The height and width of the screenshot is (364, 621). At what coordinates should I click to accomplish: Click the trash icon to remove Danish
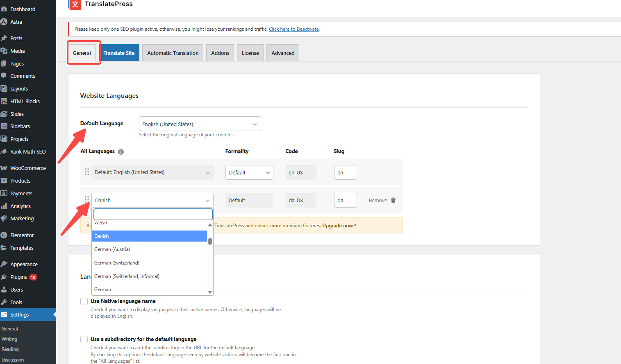point(393,200)
